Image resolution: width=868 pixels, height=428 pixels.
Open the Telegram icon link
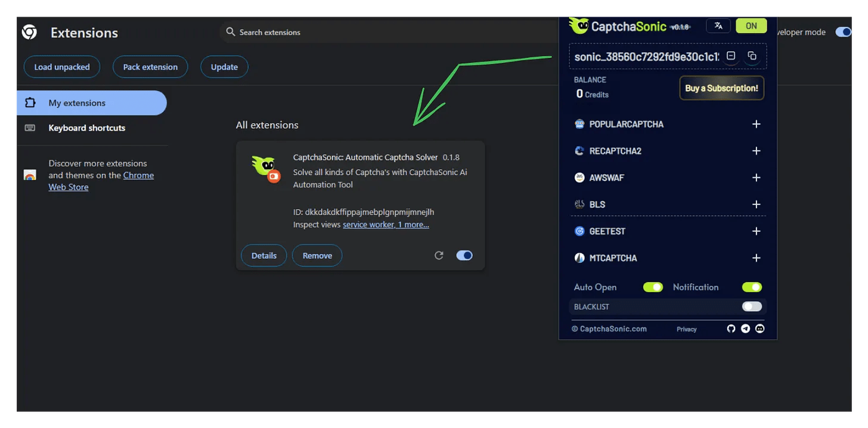[745, 328]
